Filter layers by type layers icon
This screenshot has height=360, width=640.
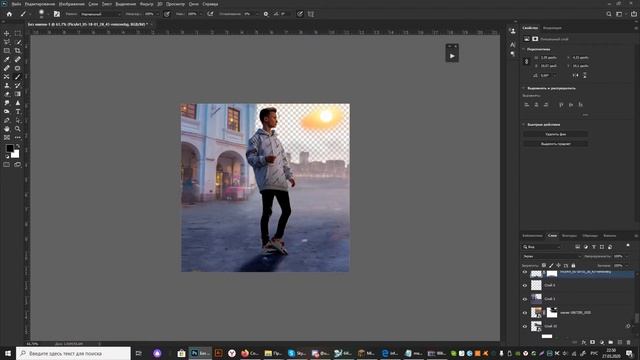[x=594, y=247]
